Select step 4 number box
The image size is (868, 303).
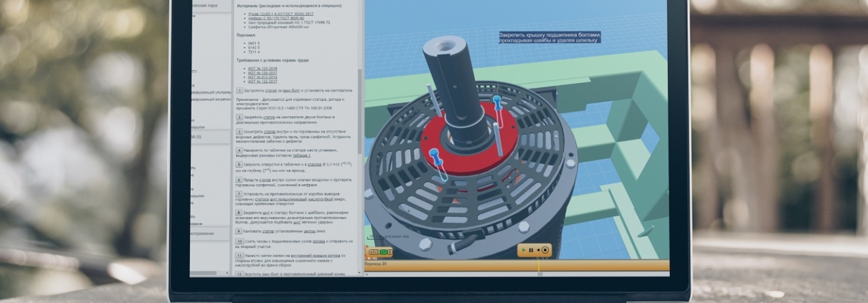pos(240,150)
